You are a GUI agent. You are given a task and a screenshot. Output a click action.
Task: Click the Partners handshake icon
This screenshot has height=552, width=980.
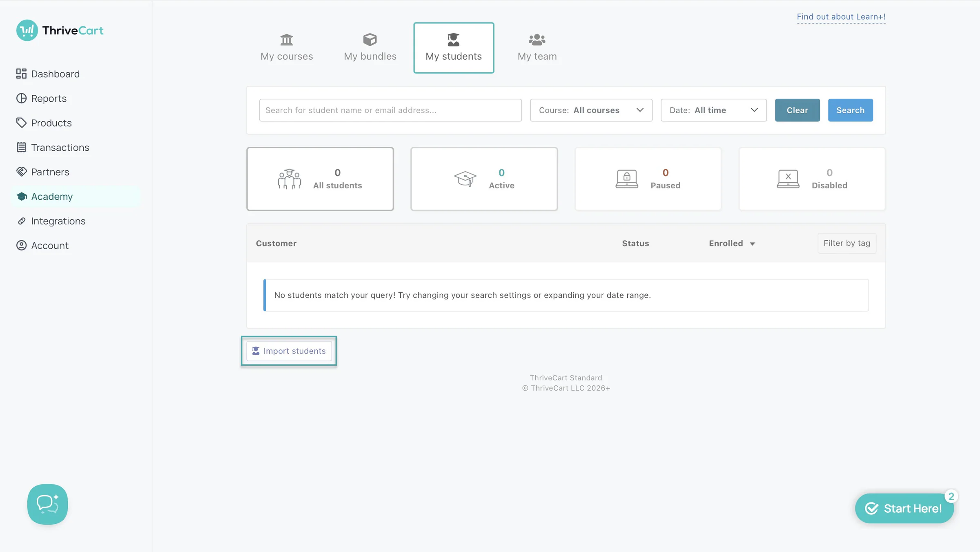pos(21,172)
